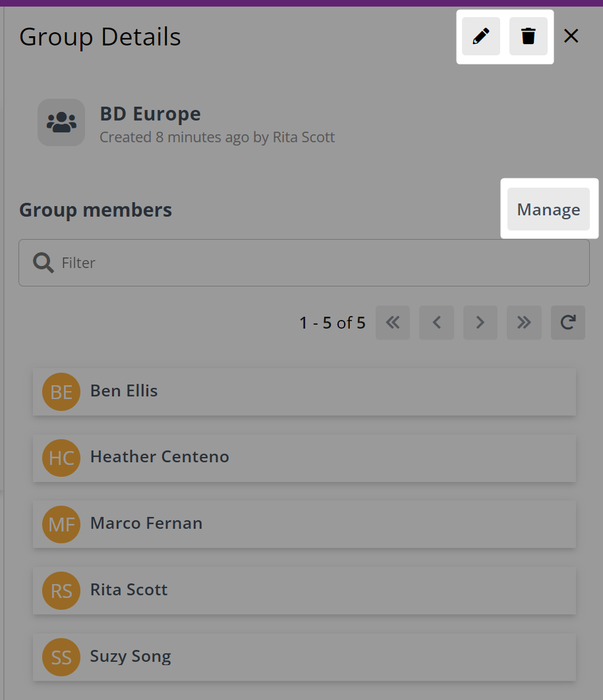Viewport: 603px width, 700px height.
Task: Click the HC avatar badge
Action: (x=61, y=458)
